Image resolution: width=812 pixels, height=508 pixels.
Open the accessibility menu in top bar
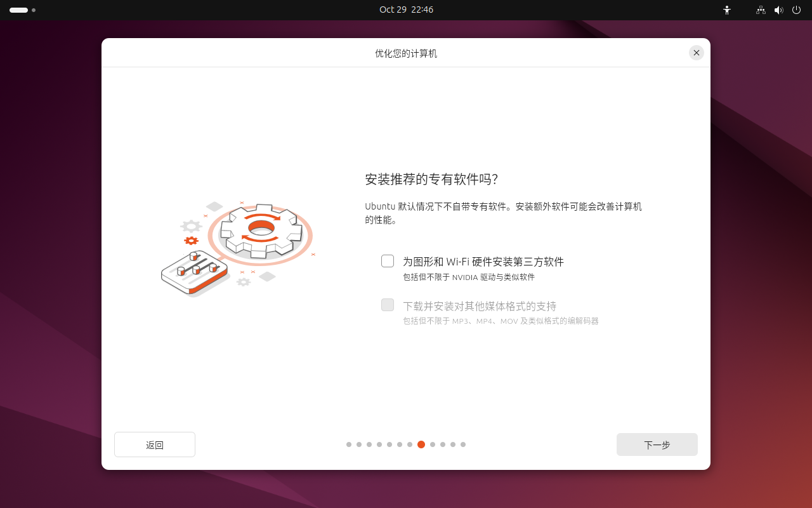click(x=727, y=10)
